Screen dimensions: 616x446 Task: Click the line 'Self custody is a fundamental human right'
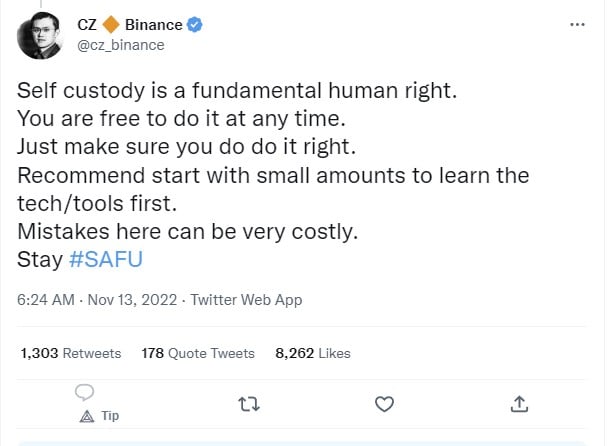tap(236, 91)
